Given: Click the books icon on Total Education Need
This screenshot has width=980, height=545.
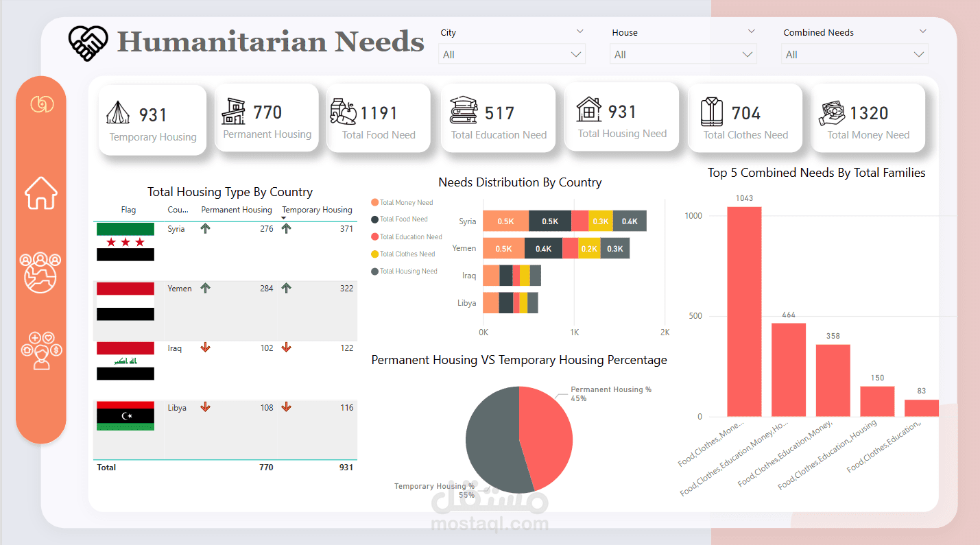Looking at the screenshot, I should 464,111.
